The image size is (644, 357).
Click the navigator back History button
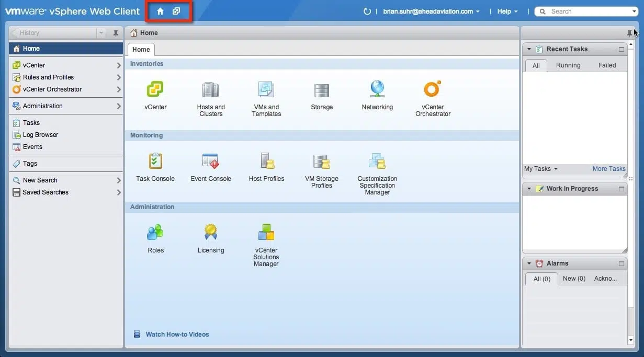(53, 33)
